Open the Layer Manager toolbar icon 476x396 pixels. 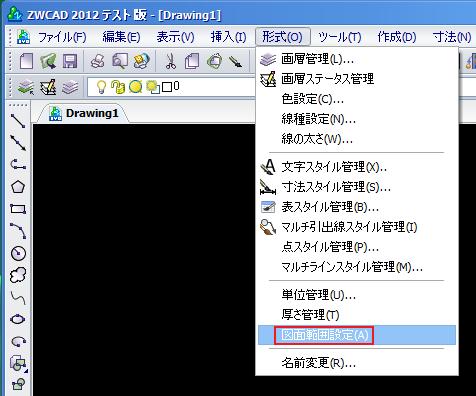(26, 87)
